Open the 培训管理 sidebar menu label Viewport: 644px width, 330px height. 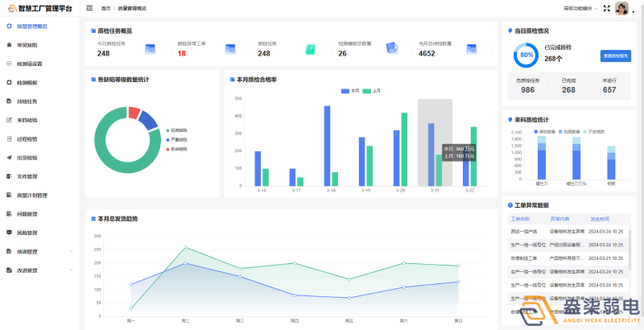(27, 252)
